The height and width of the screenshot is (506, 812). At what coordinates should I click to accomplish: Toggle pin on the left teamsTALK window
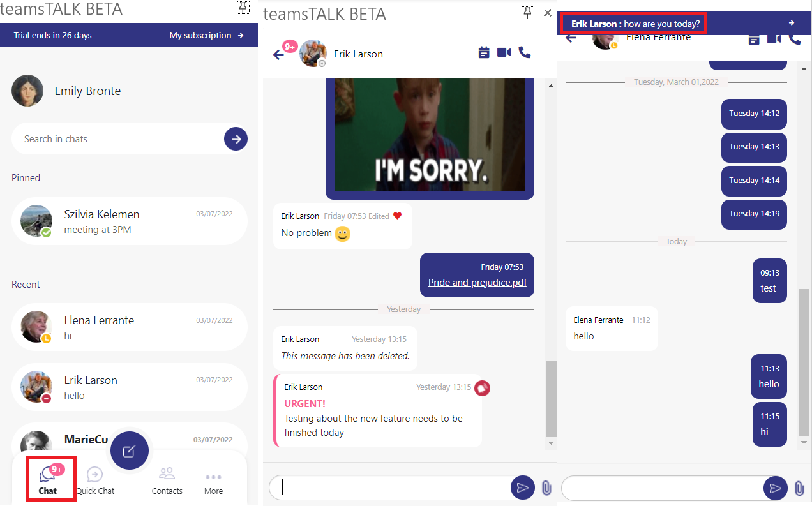[243, 8]
